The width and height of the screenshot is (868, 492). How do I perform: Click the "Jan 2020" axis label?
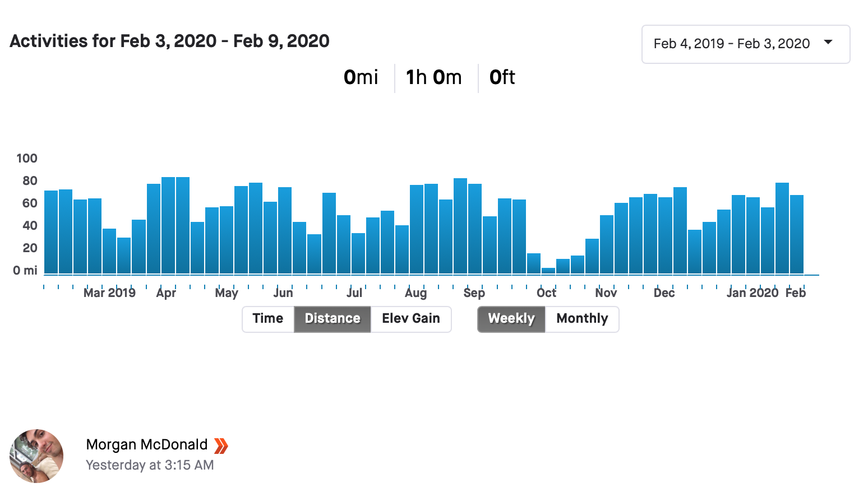[x=752, y=293]
